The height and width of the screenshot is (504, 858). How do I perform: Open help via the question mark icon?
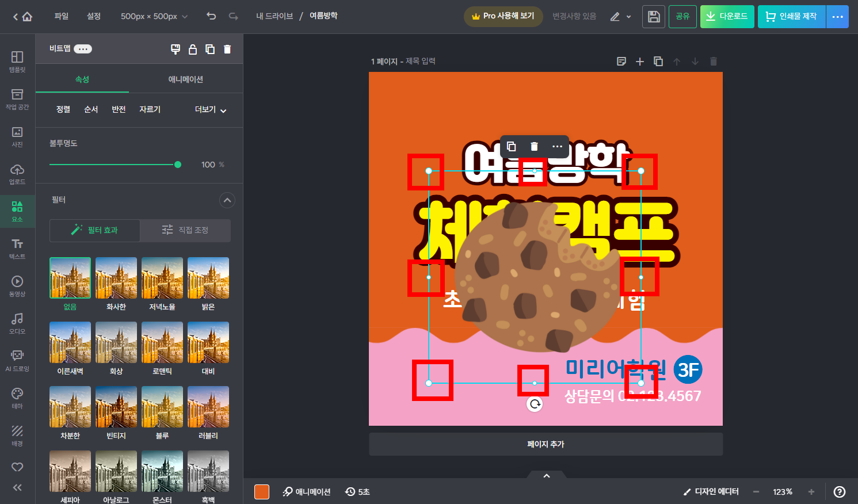pyautogui.click(x=838, y=491)
